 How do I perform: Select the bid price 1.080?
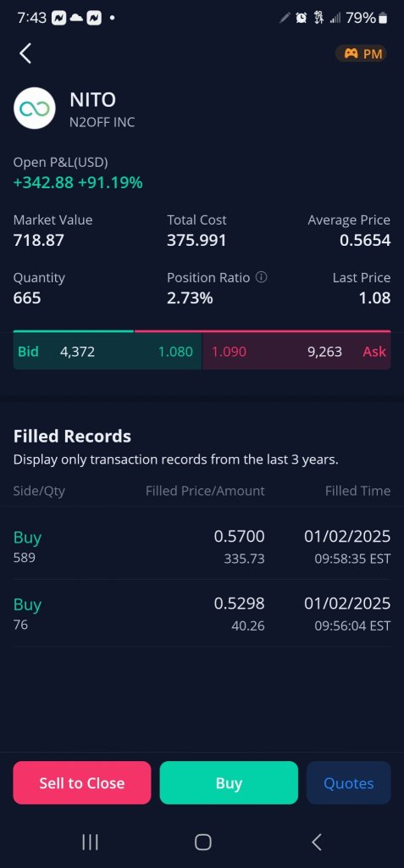pos(175,352)
